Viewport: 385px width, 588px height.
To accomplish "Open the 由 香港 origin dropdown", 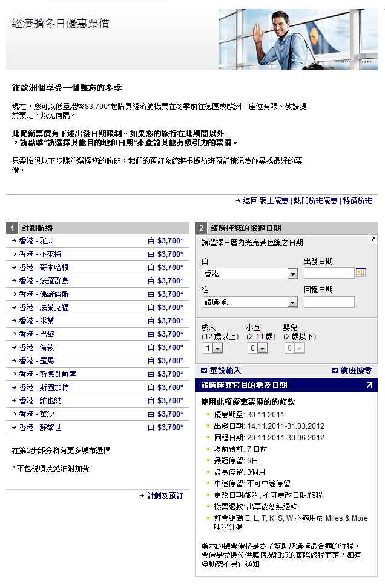I will click(x=292, y=274).
